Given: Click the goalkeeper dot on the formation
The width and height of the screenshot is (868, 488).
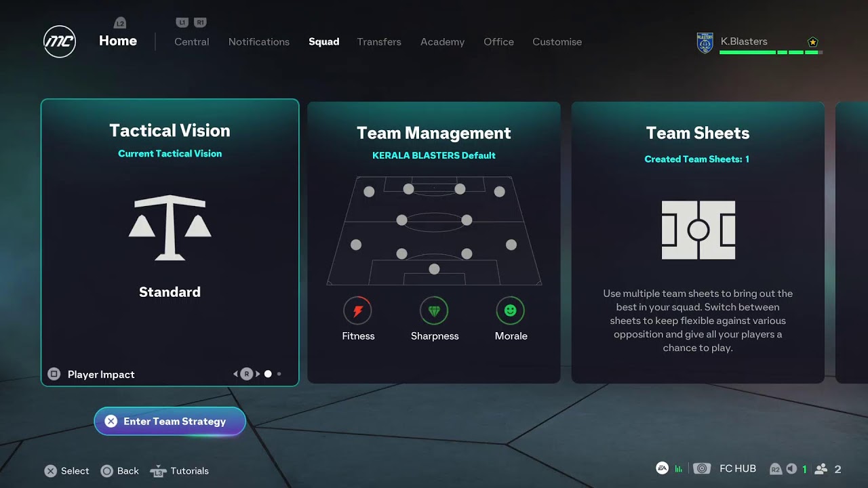Looking at the screenshot, I should (x=434, y=269).
